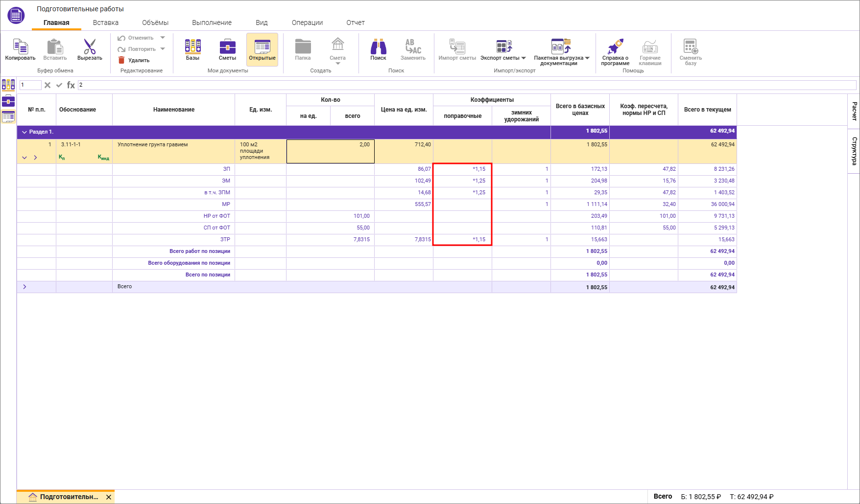Expand the Всего totals row

(x=24, y=287)
